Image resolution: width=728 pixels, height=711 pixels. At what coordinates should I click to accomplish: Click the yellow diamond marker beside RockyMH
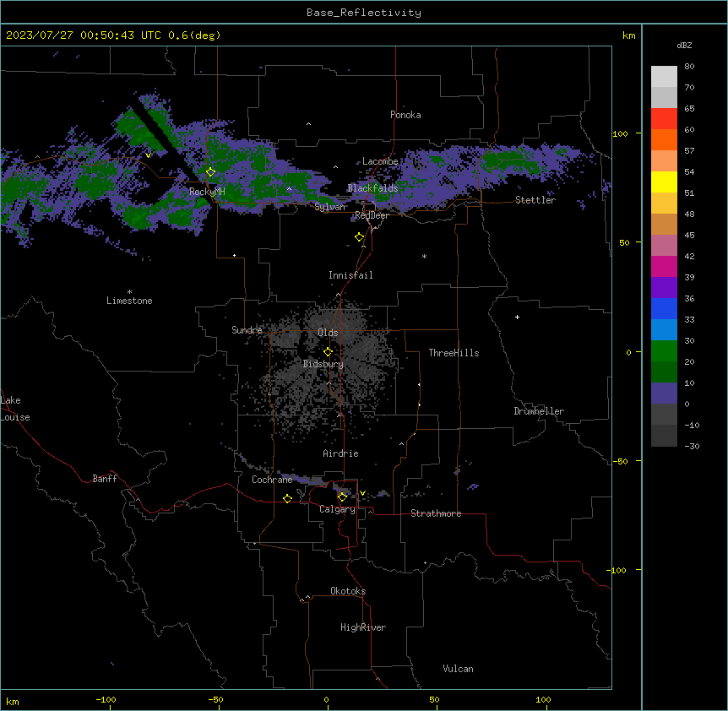tap(210, 171)
